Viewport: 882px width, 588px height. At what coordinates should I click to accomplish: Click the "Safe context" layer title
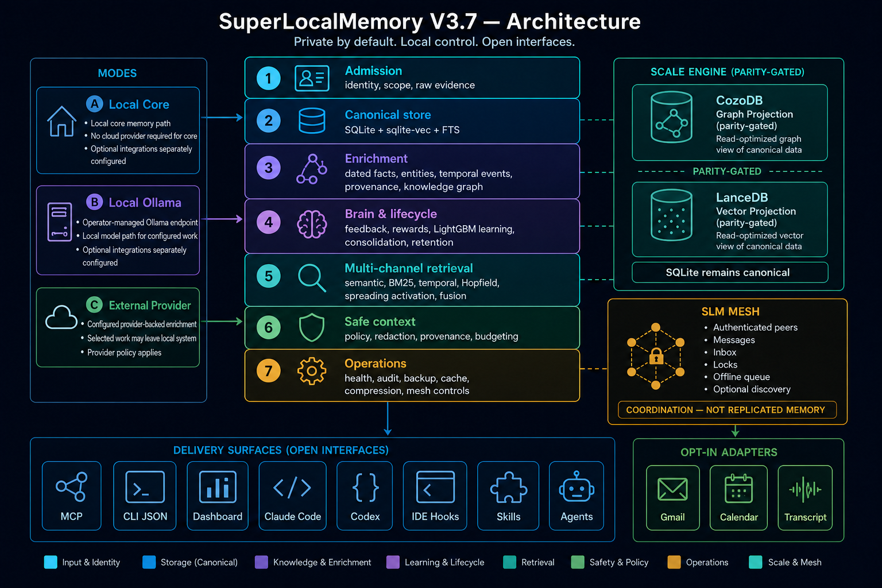[x=380, y=322]
